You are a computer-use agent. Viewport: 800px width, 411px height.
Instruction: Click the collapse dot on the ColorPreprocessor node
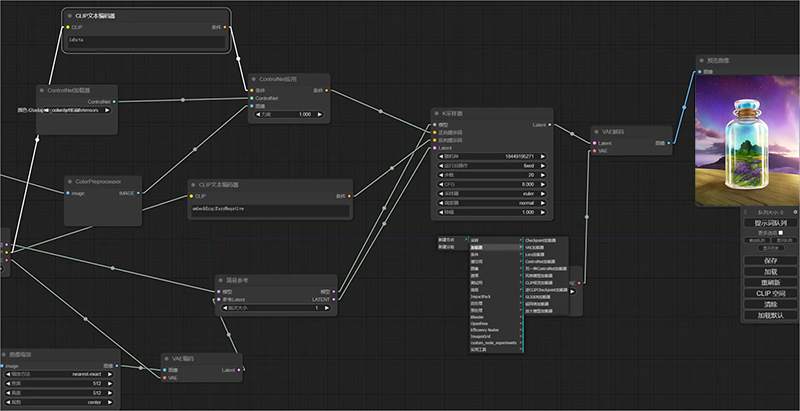70,182
